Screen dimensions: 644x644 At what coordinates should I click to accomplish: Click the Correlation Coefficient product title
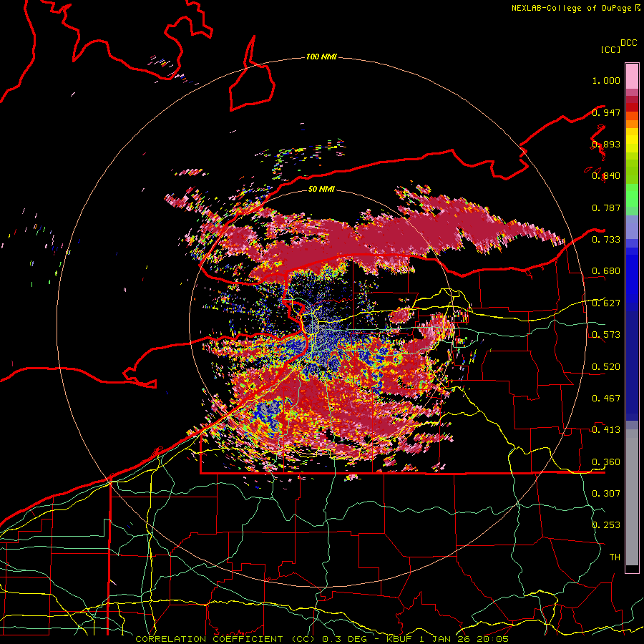click(x=225, y=639)
